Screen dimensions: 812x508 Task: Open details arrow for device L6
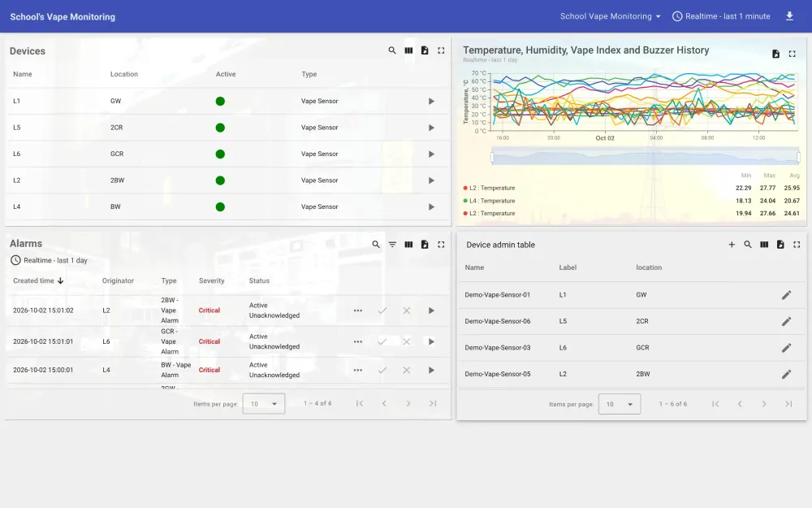(431, 154)
